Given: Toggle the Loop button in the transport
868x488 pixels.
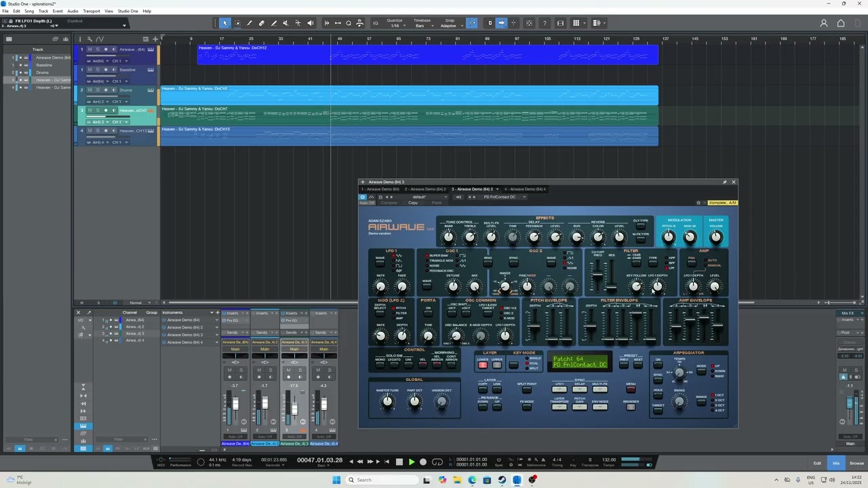Looking at the screenshot, I should click(x=437, y=462).
